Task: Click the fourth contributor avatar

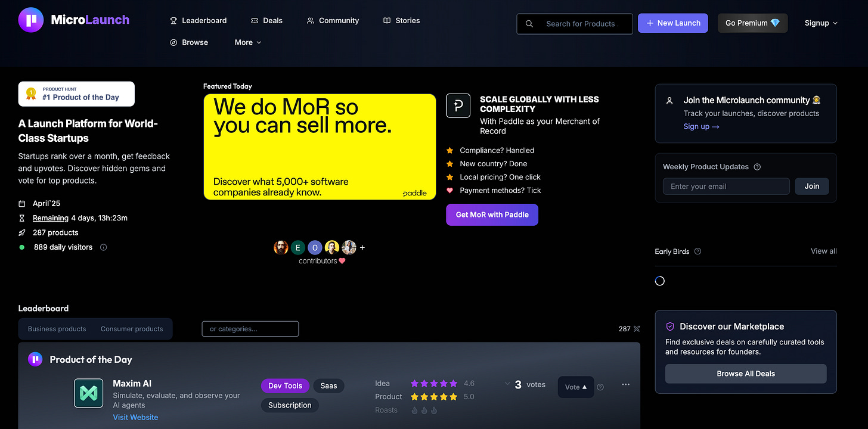Action: pyautogui.click(x=332, y=247)
